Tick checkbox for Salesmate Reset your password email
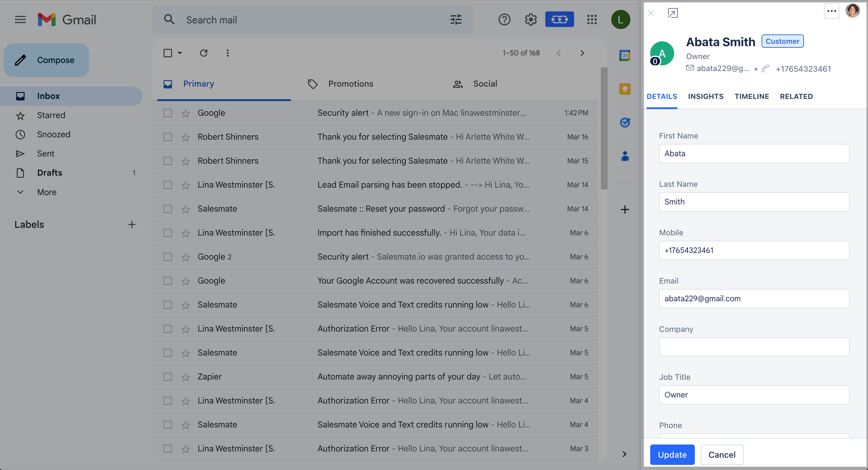 (167, 209)
